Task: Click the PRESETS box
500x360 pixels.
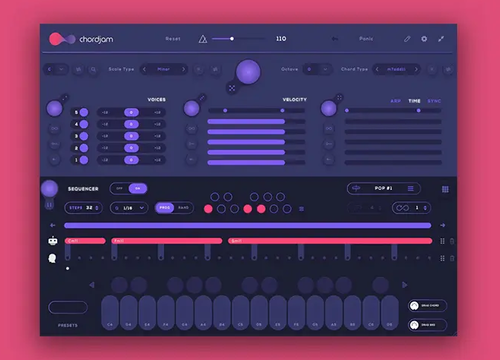Action: [x=68, y=307]
